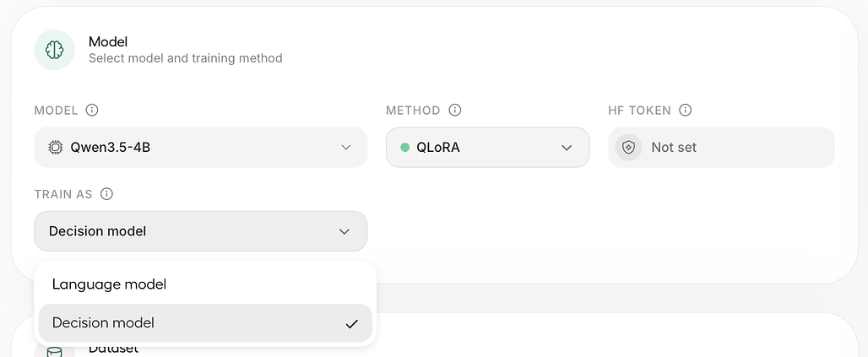Image resolution: width=868 pixels, height=357 pixels.
Task: Select Language model option
Action: 205,284
